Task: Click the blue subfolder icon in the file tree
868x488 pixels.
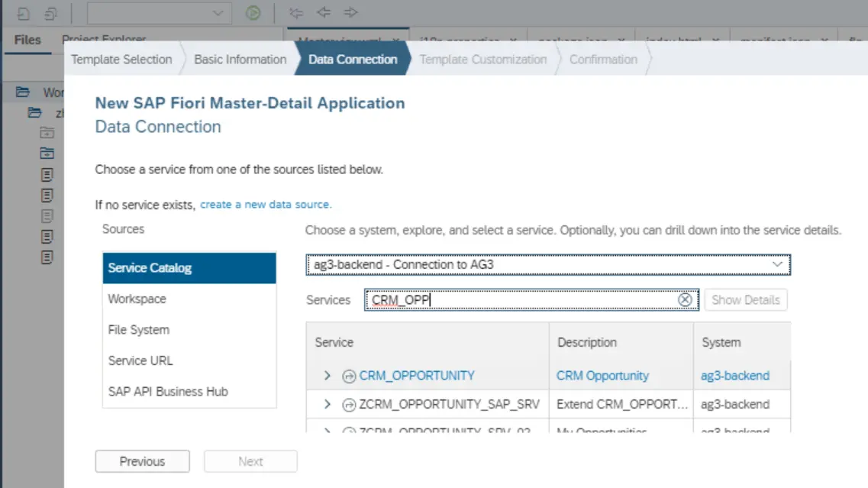Action: [x=47, y=154]
